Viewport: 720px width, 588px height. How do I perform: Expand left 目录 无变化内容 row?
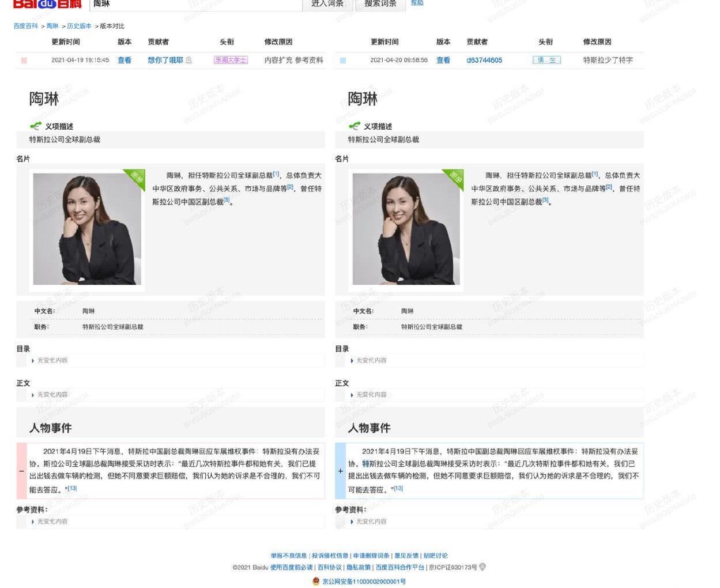pyautogui.click(x=171, y=360)
